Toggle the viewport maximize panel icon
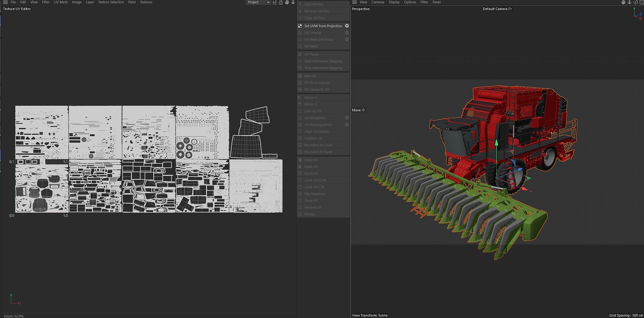 pyautogui.click(x=641, y=2)
